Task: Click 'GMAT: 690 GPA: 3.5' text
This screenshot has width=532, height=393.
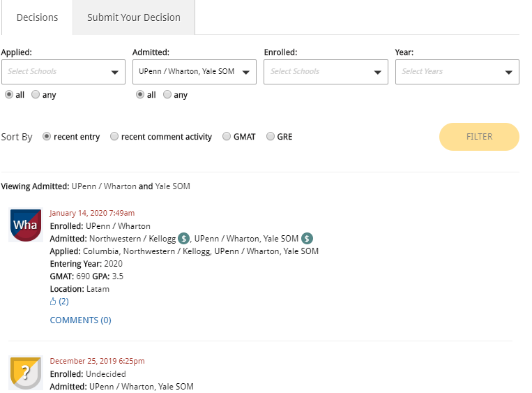Action: (x=86, y=276)
